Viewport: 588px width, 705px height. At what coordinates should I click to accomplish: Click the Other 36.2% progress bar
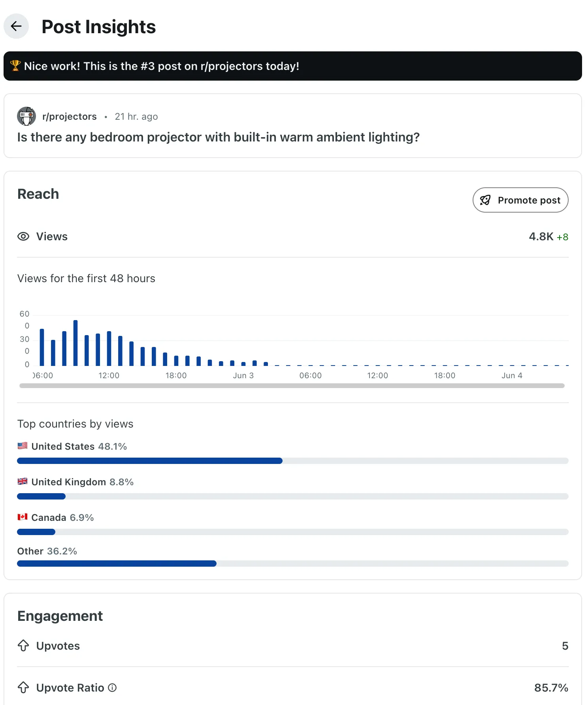tap(293, 564)
